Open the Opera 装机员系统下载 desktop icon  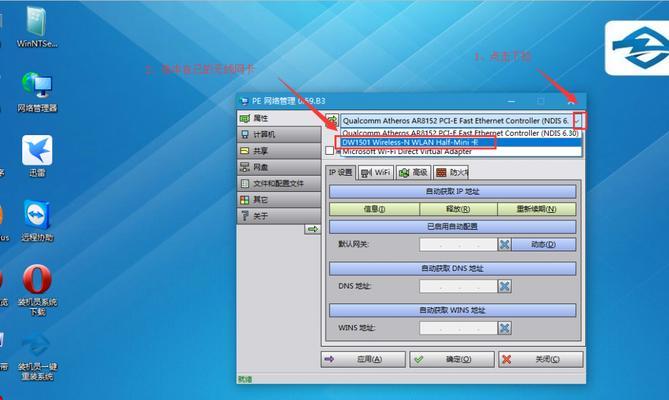click(x=37, y=290)
